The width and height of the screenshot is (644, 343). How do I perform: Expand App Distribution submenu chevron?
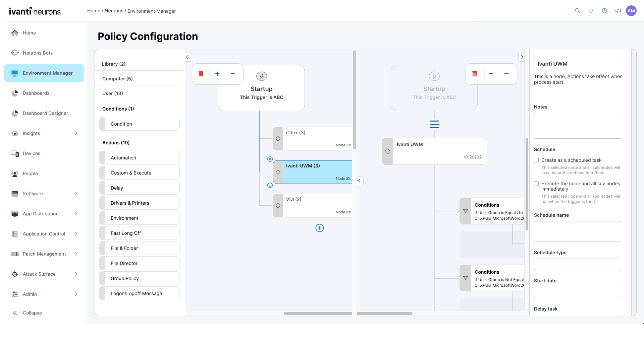76,214
